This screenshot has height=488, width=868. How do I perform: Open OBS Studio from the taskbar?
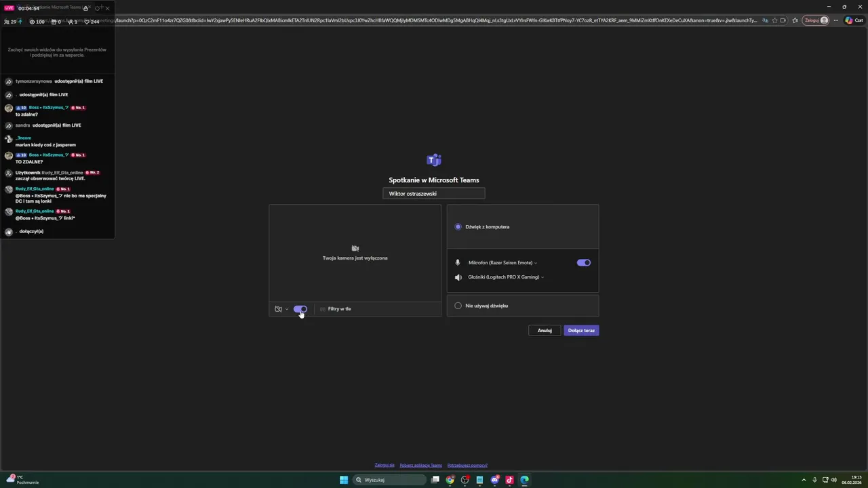pos(465,480)
